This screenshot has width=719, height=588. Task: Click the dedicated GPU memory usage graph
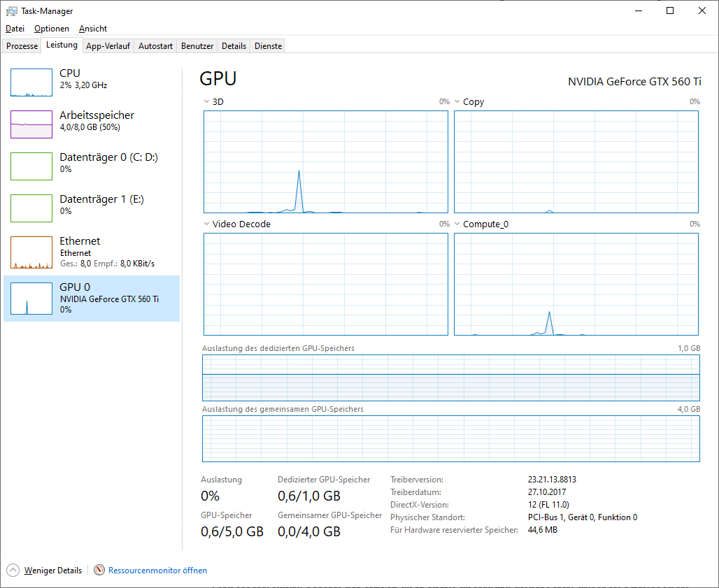click(450, 378)
